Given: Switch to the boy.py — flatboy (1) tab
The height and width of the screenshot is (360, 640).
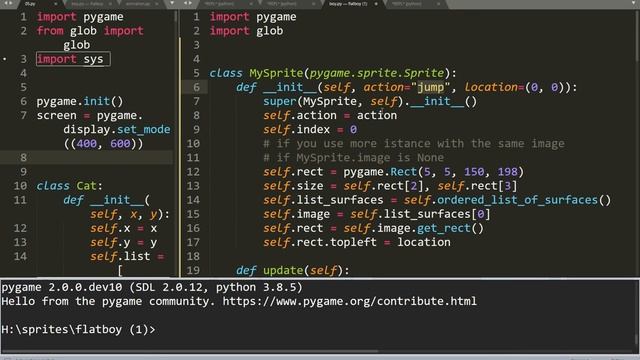Looking at the screenshot, I should point(348,4).
